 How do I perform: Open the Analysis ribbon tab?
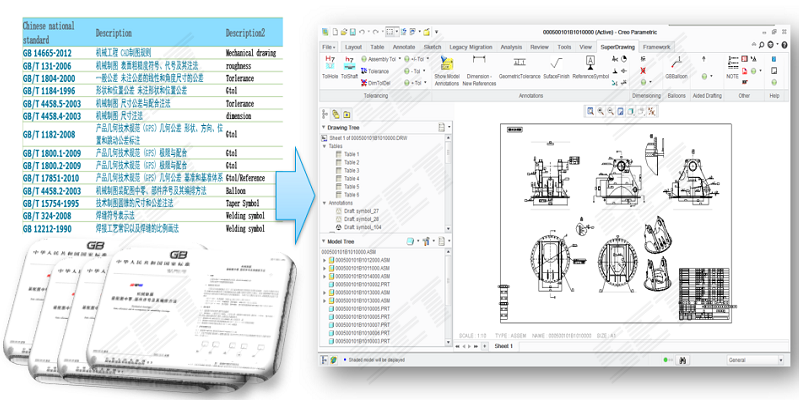(511, 47)
